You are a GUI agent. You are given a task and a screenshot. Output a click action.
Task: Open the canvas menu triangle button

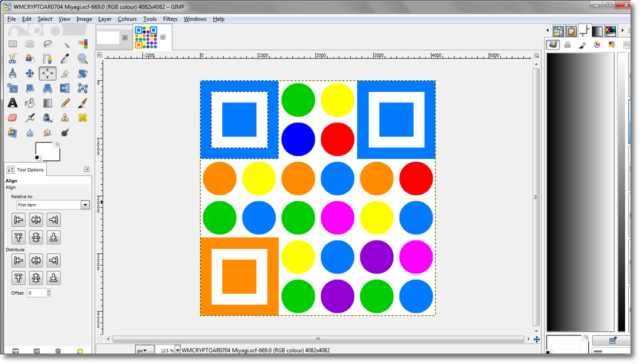[x=100, y=54]
